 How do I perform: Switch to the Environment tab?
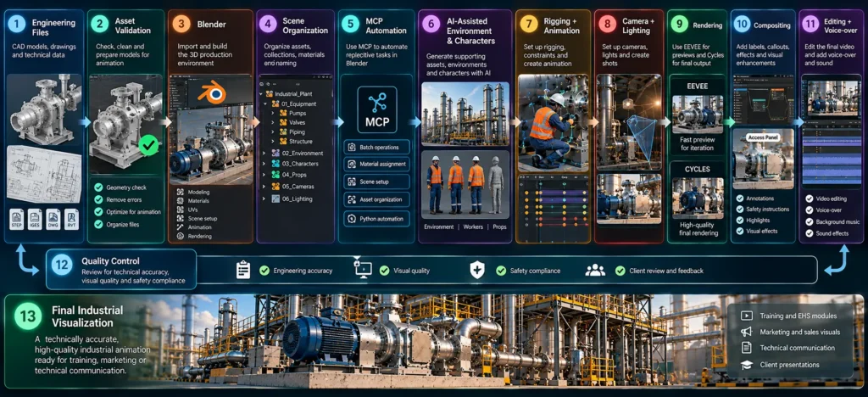coord(439,227)
